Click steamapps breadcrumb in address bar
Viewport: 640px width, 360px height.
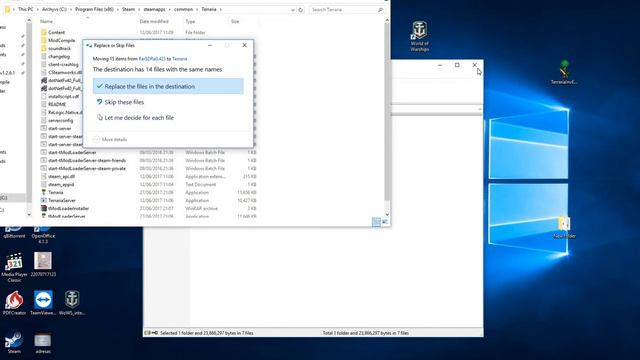(x=154, y=9)
